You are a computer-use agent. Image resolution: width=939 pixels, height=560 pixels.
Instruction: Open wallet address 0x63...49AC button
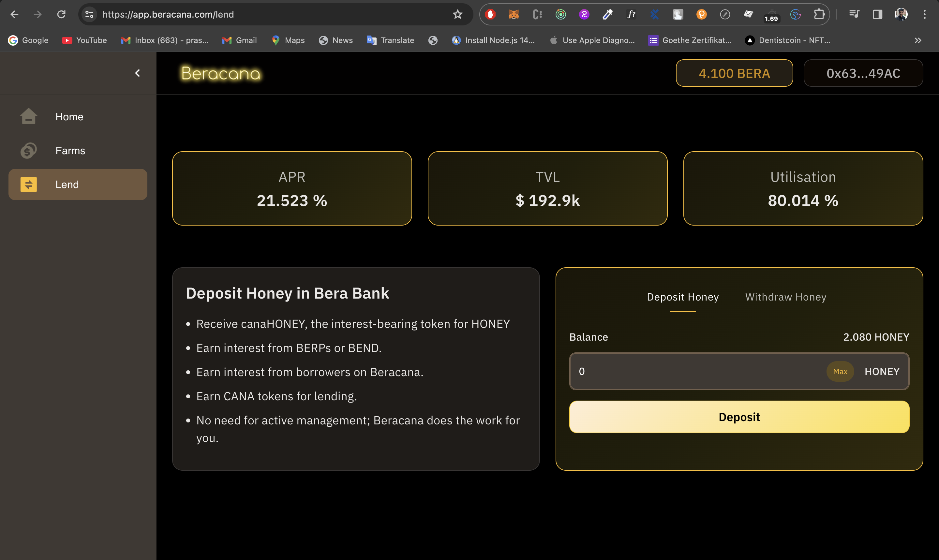(863, 73)
